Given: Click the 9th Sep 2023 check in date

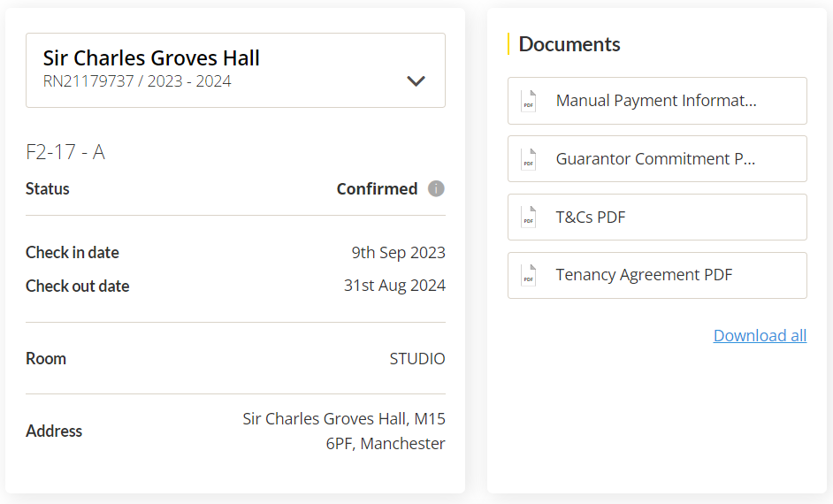Looking at the screenshot, I should pyautogui.click(x=399, y=253).
